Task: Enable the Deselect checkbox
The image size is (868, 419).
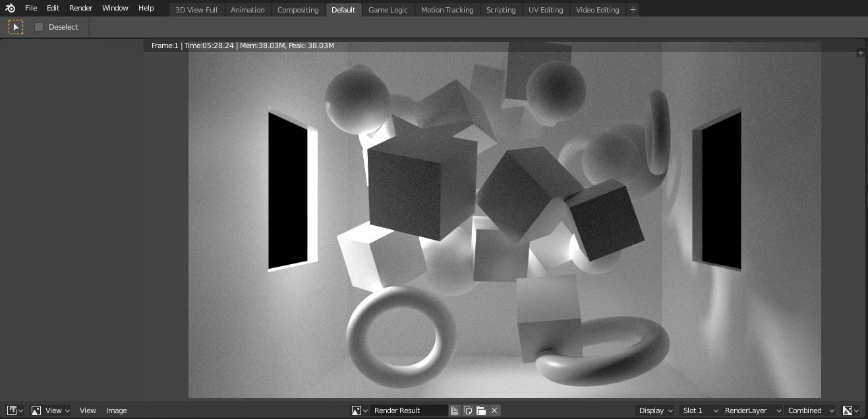Action: (x=38, y=27)
